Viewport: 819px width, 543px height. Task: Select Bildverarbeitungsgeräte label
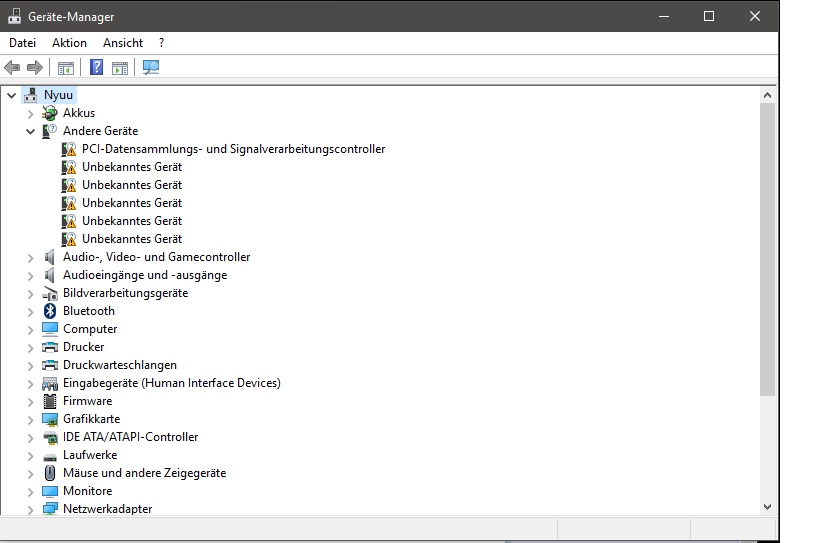[x=125, y=293]
